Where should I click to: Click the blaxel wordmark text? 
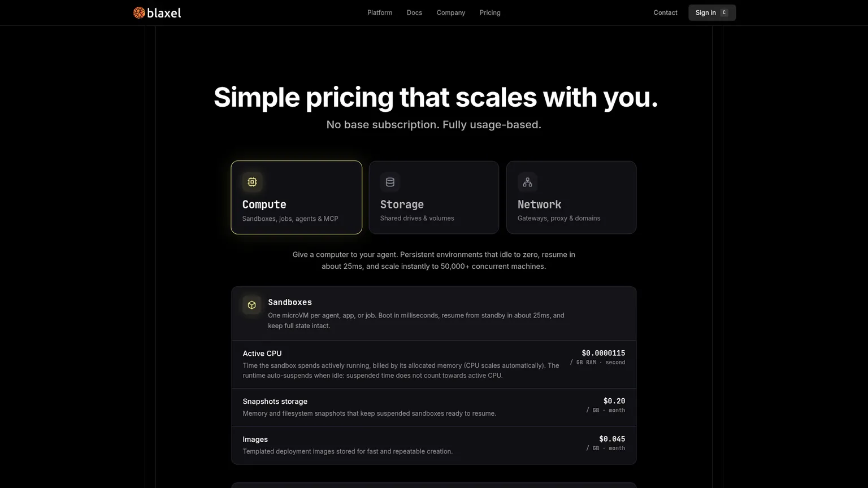[164, 12]
